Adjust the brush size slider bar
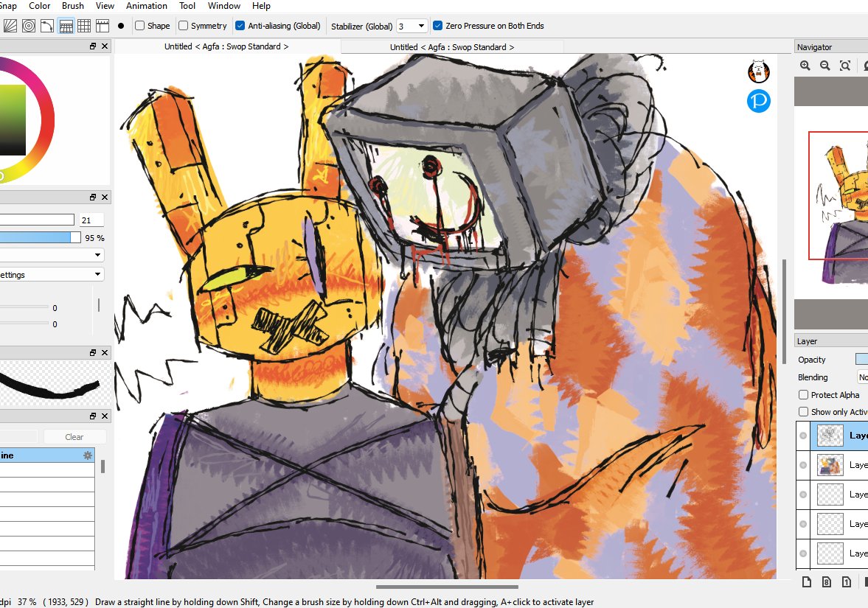This screenshot has width=868, height=608. pos(37,220)
